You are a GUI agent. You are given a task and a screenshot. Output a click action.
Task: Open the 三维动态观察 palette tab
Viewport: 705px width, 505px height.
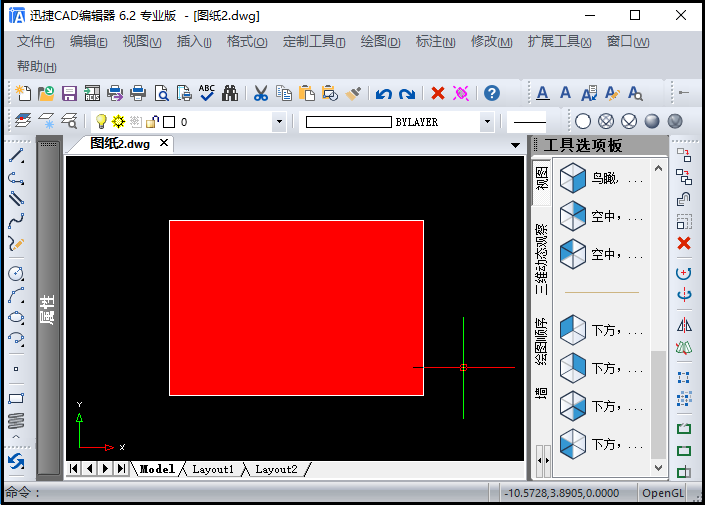[541, 259]
